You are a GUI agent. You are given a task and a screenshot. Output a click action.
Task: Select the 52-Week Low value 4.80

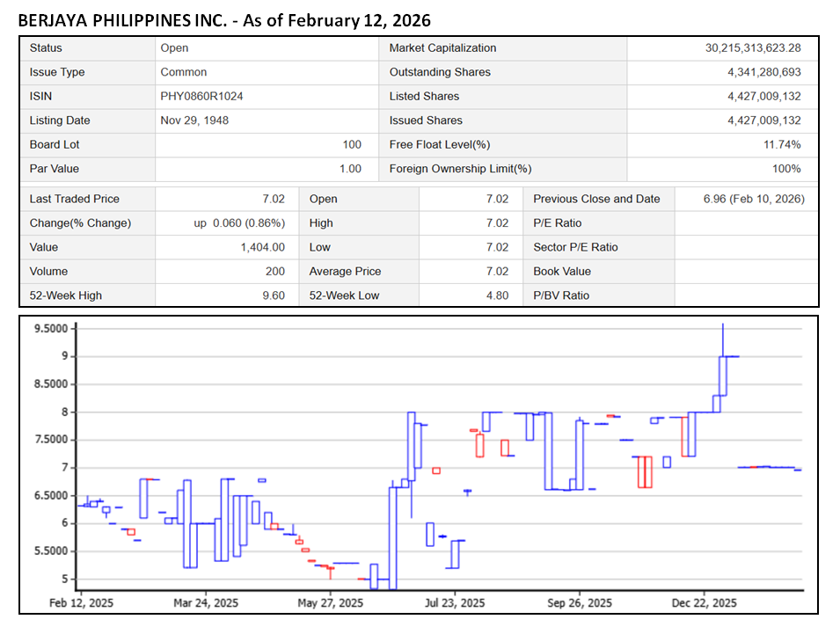496,295
